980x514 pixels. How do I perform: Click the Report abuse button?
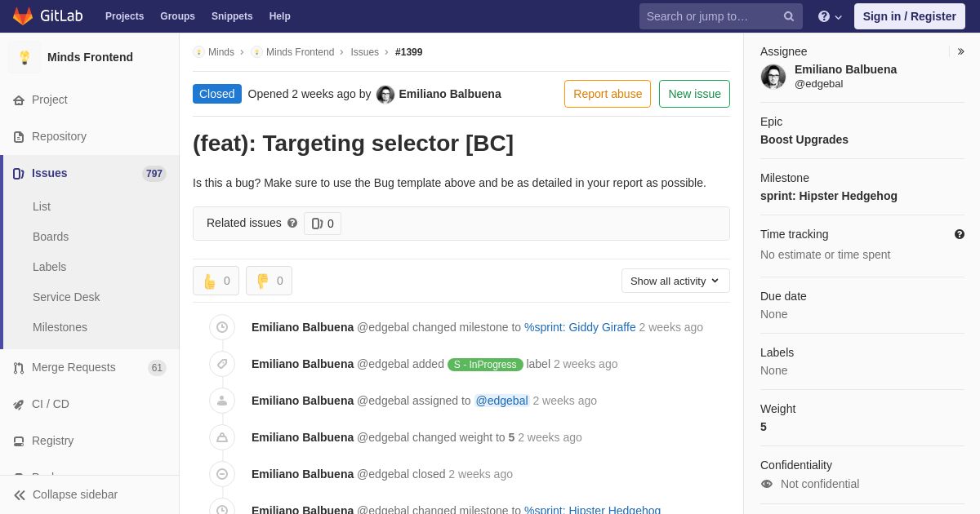click(608, 94)
